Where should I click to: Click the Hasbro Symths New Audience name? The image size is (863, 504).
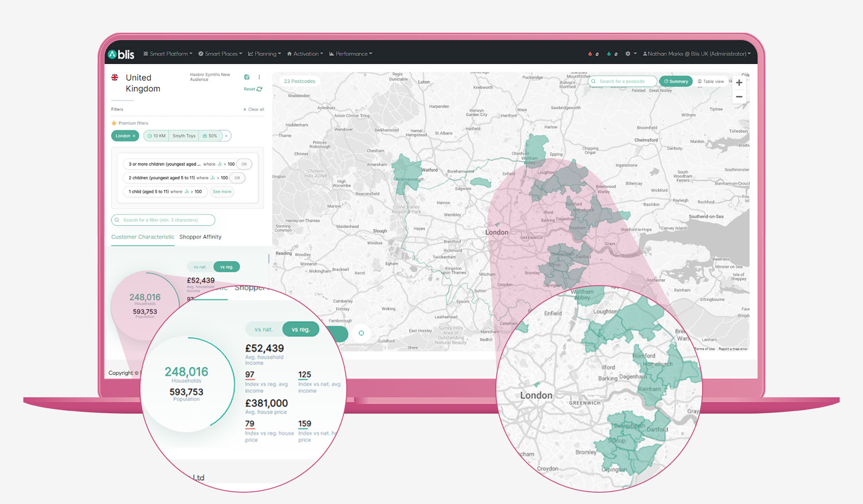click(x=210, y=77)
